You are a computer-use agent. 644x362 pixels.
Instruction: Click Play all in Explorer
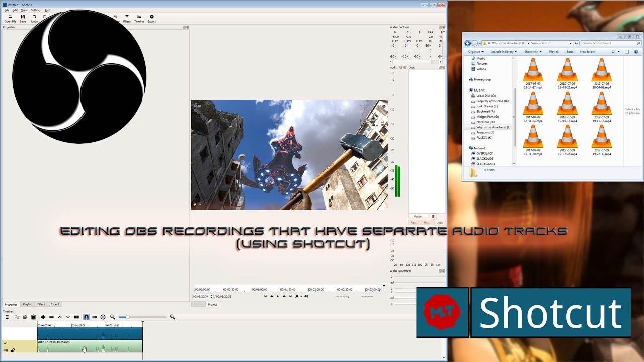pyautogui.click(x=554, y=52)
